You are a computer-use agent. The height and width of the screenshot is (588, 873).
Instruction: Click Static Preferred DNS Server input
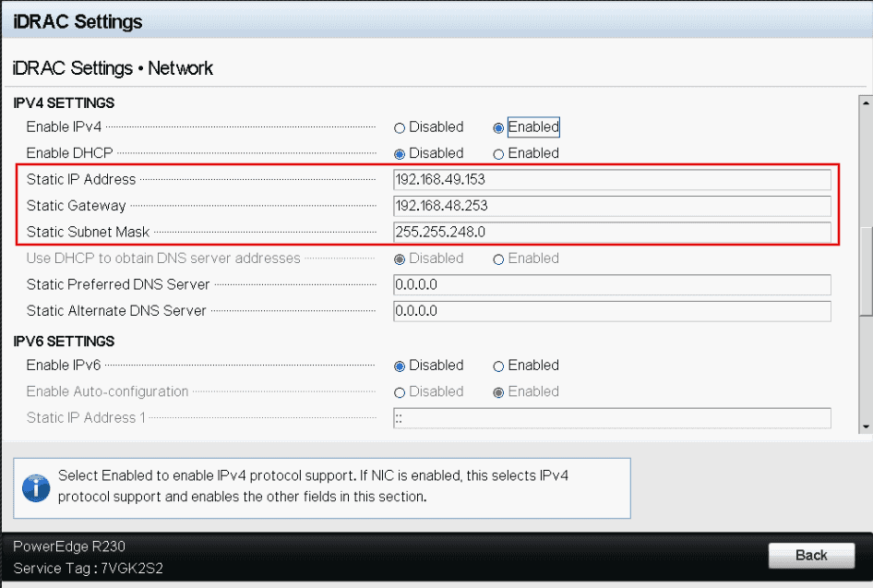pyautogui.click(x=611, y=285)
